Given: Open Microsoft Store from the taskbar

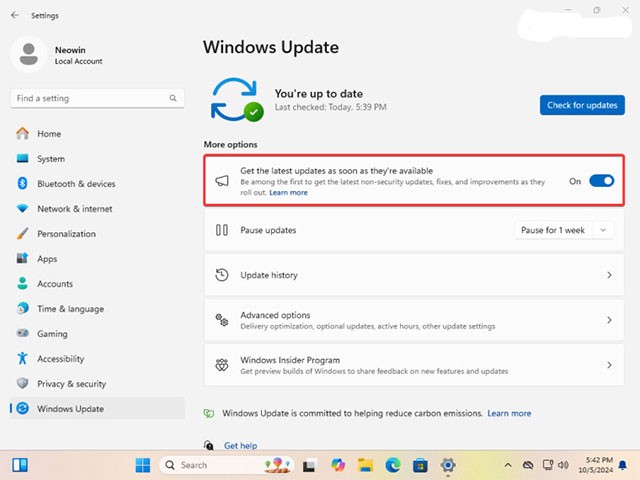Looking at the screenshot, I should (x=420, y=465).
